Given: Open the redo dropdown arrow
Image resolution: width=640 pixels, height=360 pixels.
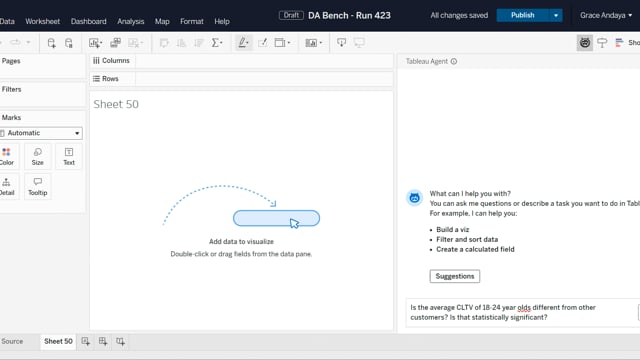Looking at the screenshot, I should (x=28, y=42).
